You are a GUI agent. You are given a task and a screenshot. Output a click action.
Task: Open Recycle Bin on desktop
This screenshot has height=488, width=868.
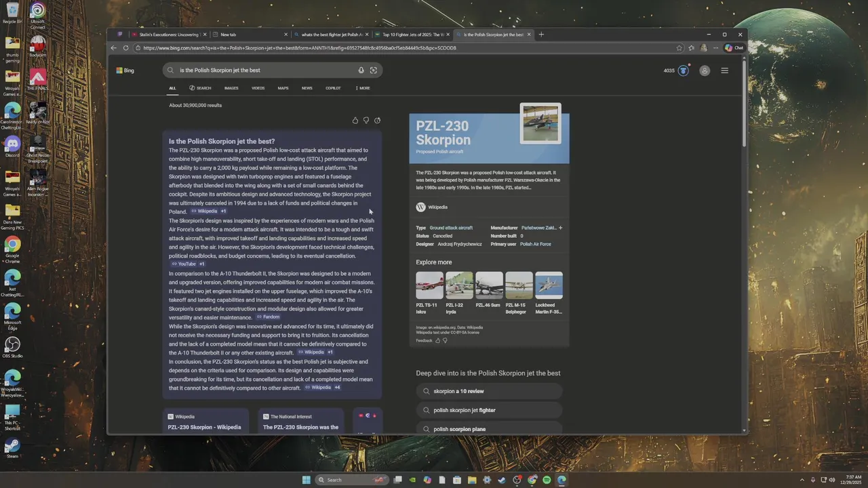(12, 14)
